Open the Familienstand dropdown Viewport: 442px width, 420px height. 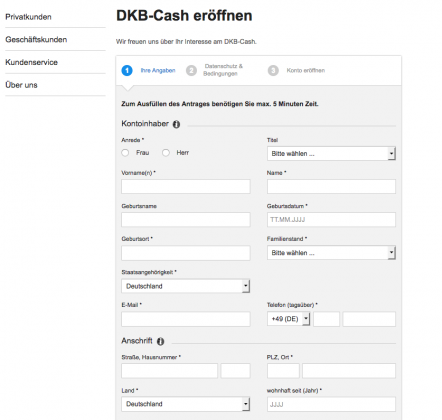[331, 253]
